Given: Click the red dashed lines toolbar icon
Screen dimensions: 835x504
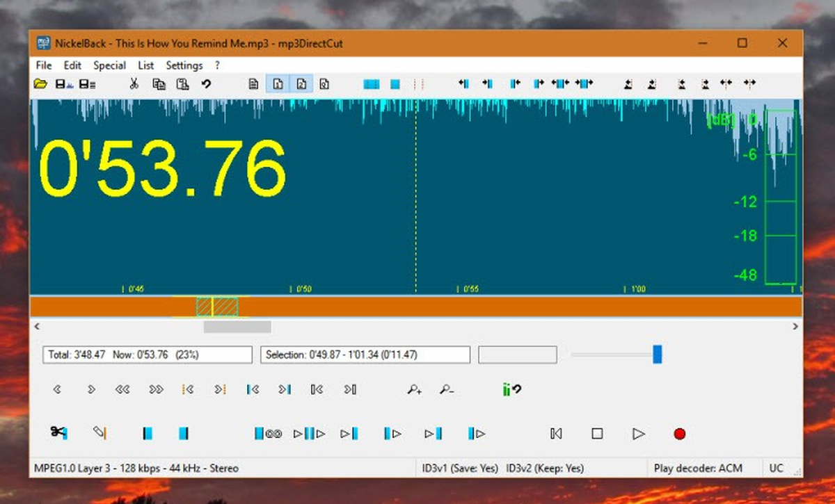Looking at the screenshot, I should coord(418,84).
